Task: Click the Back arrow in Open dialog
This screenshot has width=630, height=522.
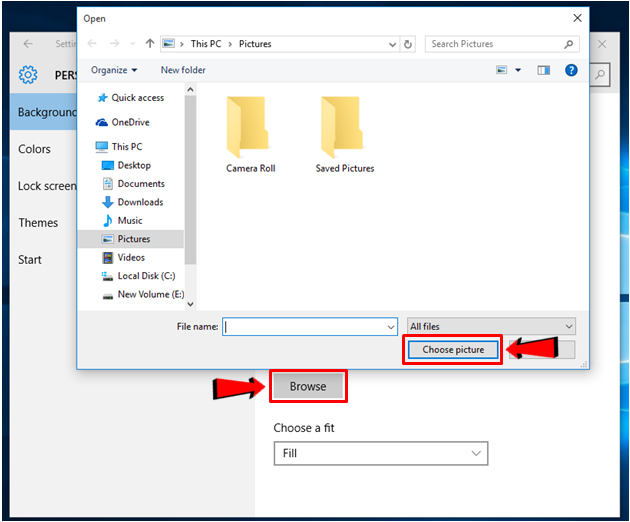Action: point(92,43)
